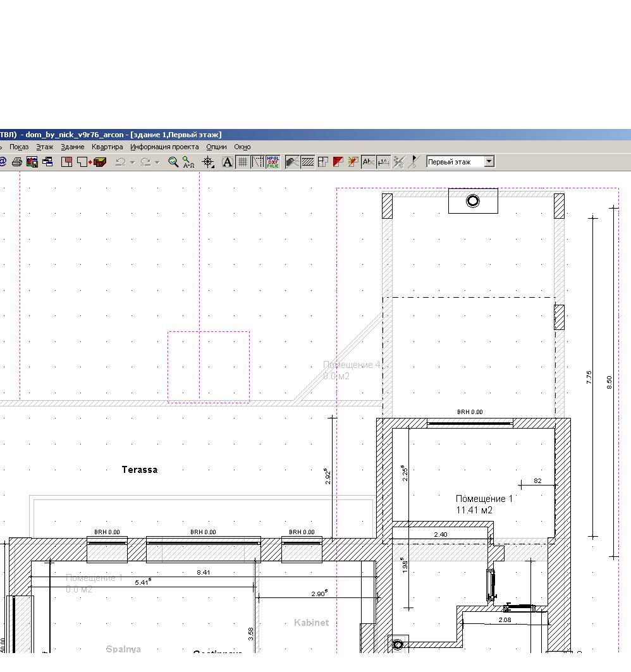Click the scattered objects icon
Viewport: 631px width, 672px height.
pos(399,162)
